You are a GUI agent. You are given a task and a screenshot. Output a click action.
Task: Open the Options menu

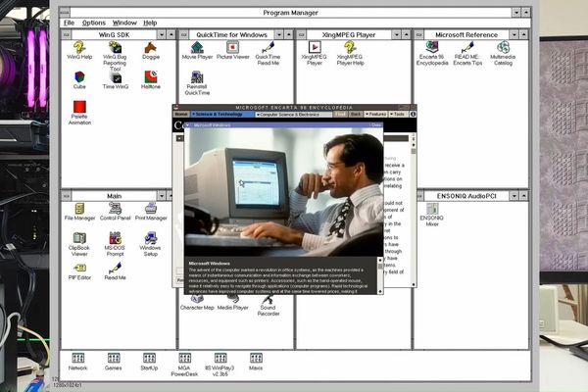pyautogui.click(x=94, y=23)
